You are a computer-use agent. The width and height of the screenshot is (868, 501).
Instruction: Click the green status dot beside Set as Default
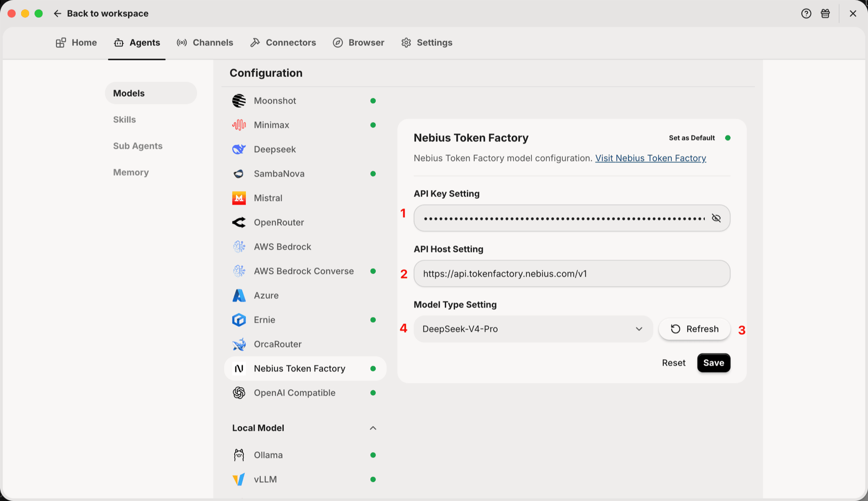pos(728,138)
